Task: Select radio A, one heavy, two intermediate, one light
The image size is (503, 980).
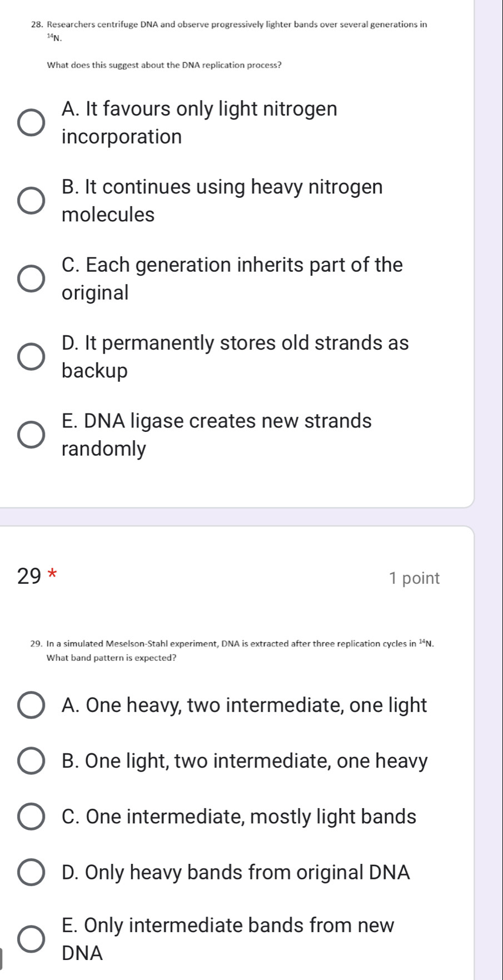Action: (31, 705)
